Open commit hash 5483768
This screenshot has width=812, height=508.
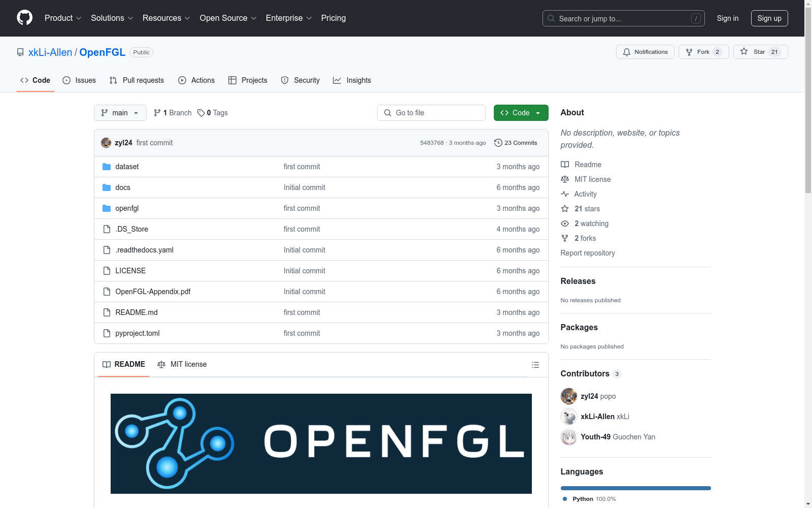click(432, 143)
